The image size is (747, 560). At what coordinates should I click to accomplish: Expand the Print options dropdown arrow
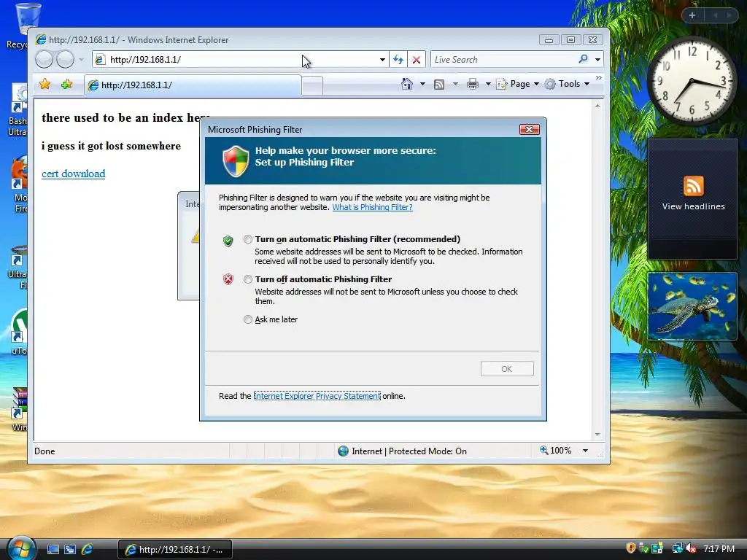click(x=488, y=84)
